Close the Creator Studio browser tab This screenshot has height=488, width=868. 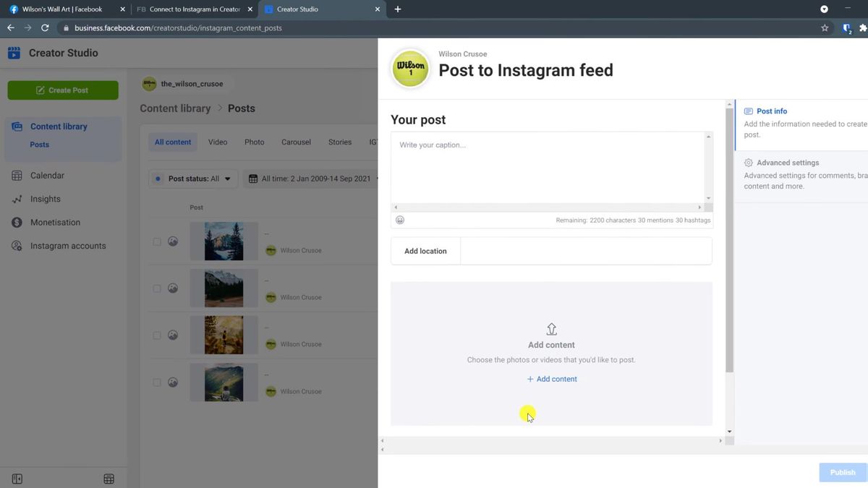pos(378,9)
